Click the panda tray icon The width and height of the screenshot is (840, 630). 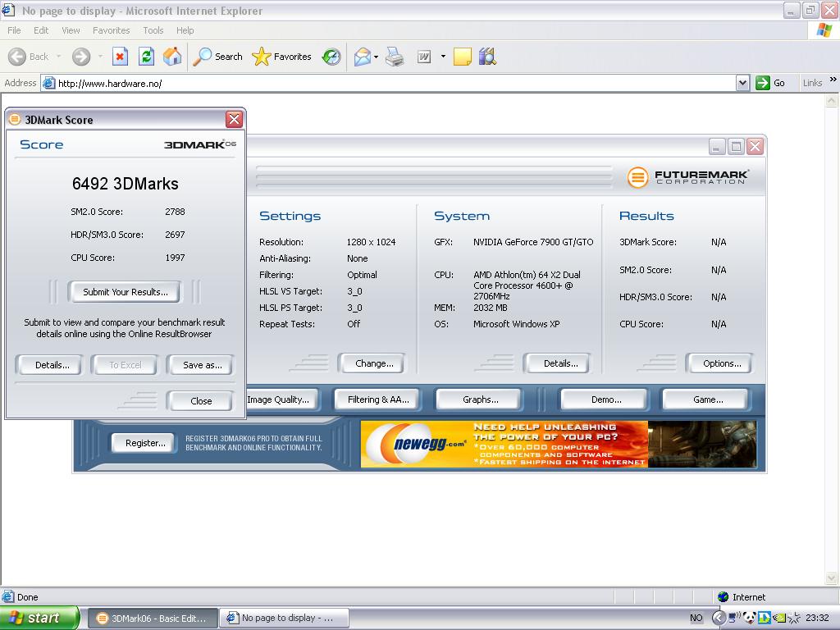(x=749, y=618)
